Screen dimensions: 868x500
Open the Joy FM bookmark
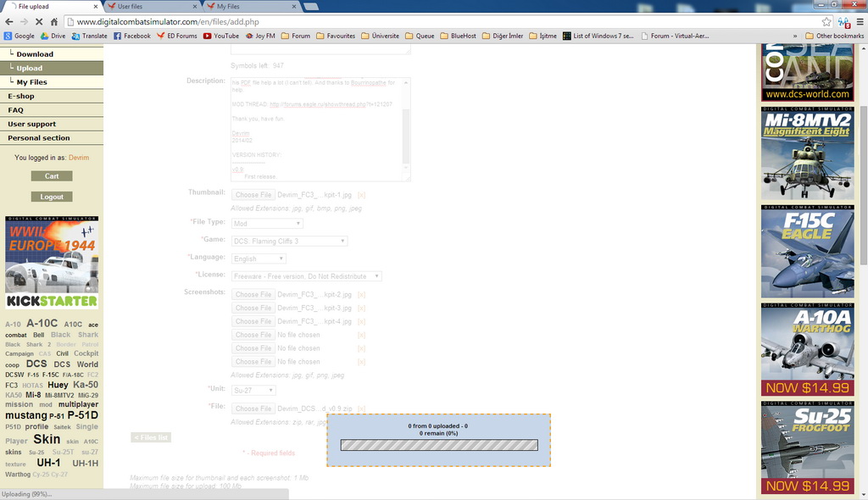[260, 36]
